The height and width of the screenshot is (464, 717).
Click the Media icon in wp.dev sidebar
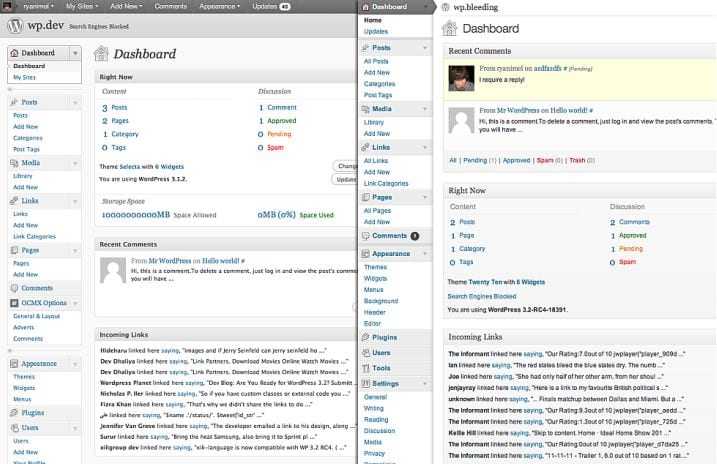[x=14, y=162]
